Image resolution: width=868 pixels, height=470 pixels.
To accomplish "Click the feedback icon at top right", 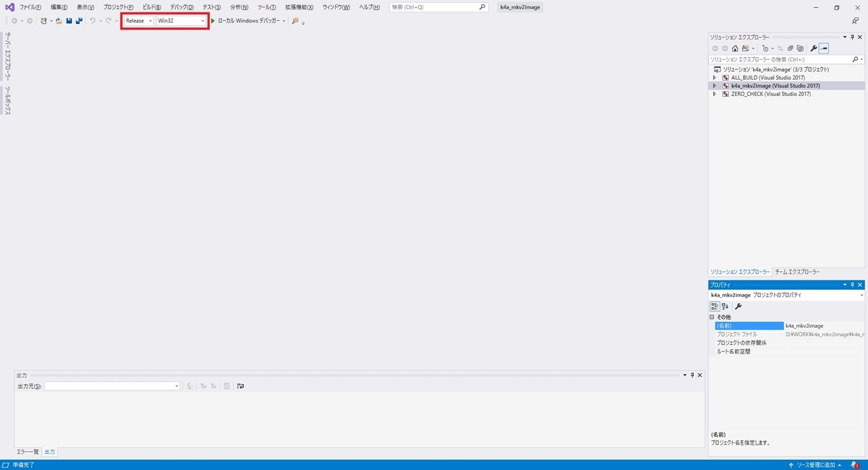I will coord(856,21).
